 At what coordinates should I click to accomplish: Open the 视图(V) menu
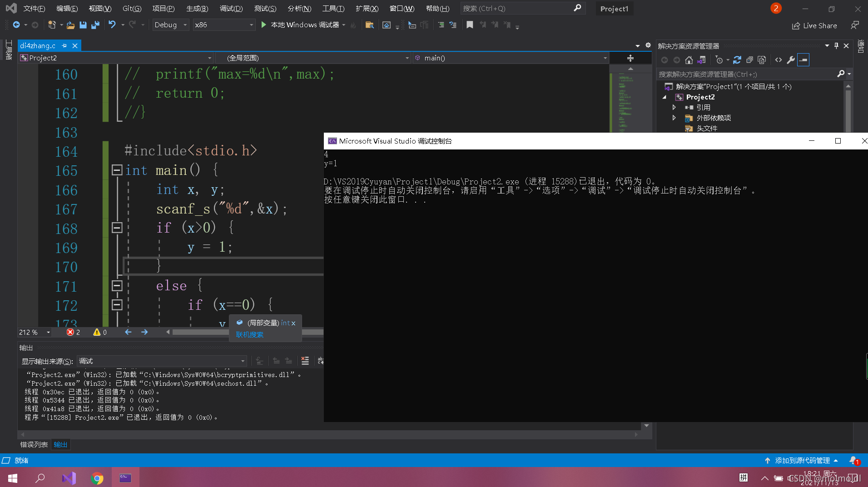point(100,9)
